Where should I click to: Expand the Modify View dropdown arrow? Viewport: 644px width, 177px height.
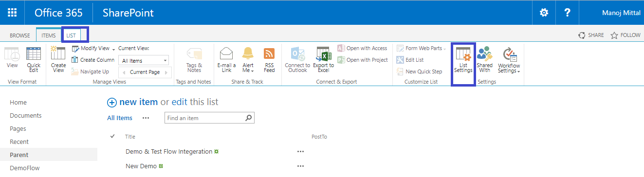pos(113,49)
